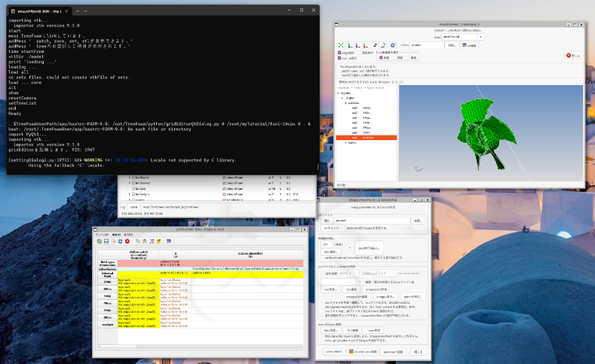Select the second radio button in meshViewer
The width and height of the screenshot is (595, 364).
394,57
